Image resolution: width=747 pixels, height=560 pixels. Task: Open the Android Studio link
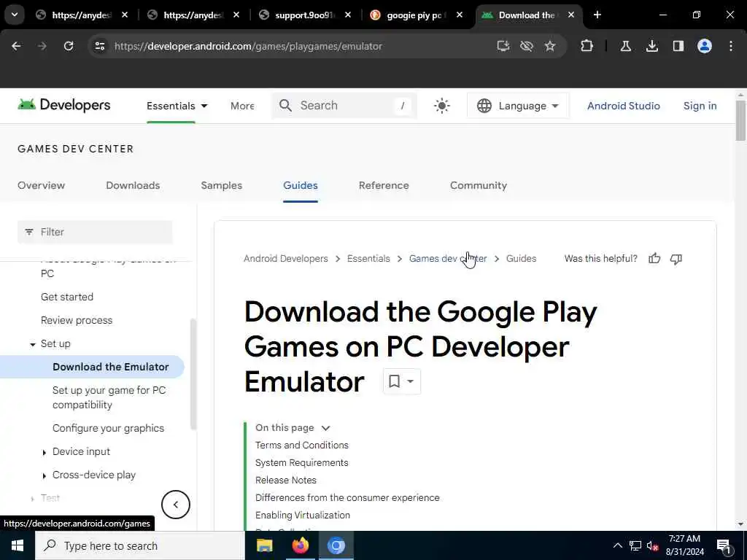point(624,106)
